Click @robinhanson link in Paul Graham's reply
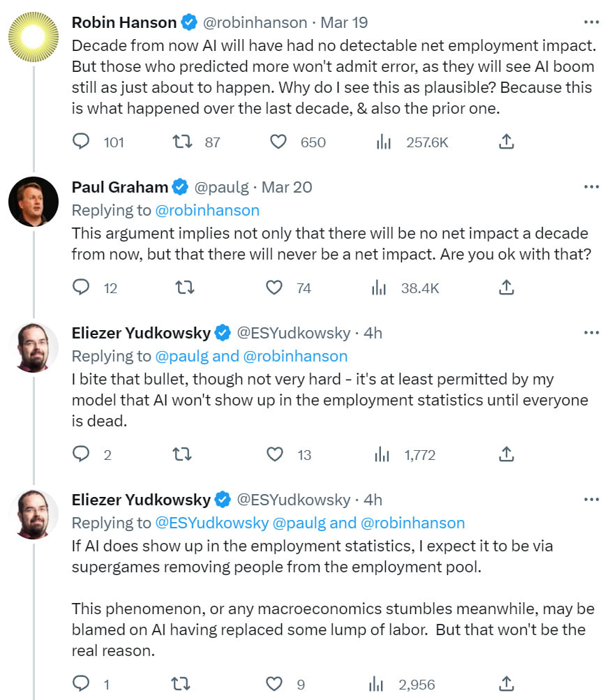 click(x=207, y=210)
